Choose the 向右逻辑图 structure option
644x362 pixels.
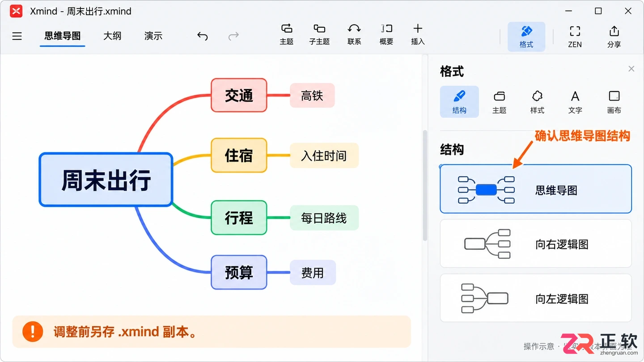point(536,244)
